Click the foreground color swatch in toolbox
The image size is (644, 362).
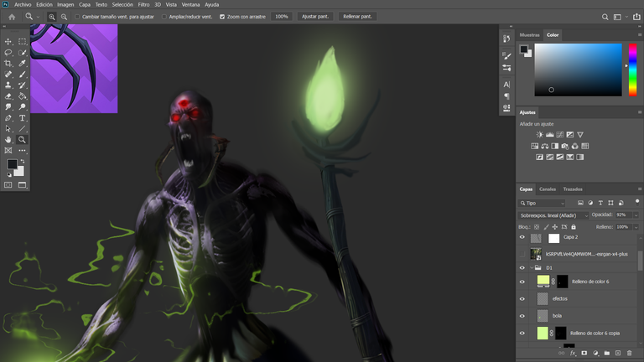click(x=12, y=164)
